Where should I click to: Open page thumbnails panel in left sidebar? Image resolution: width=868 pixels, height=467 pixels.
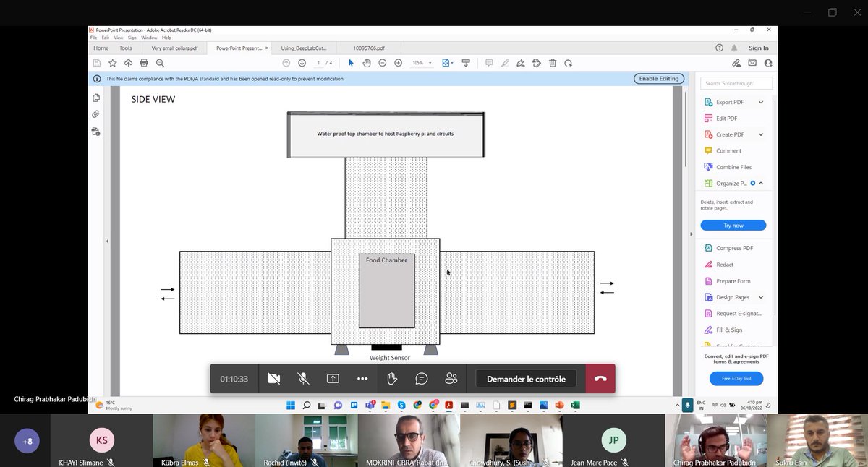pyautogui.click(x=95, y=98)
